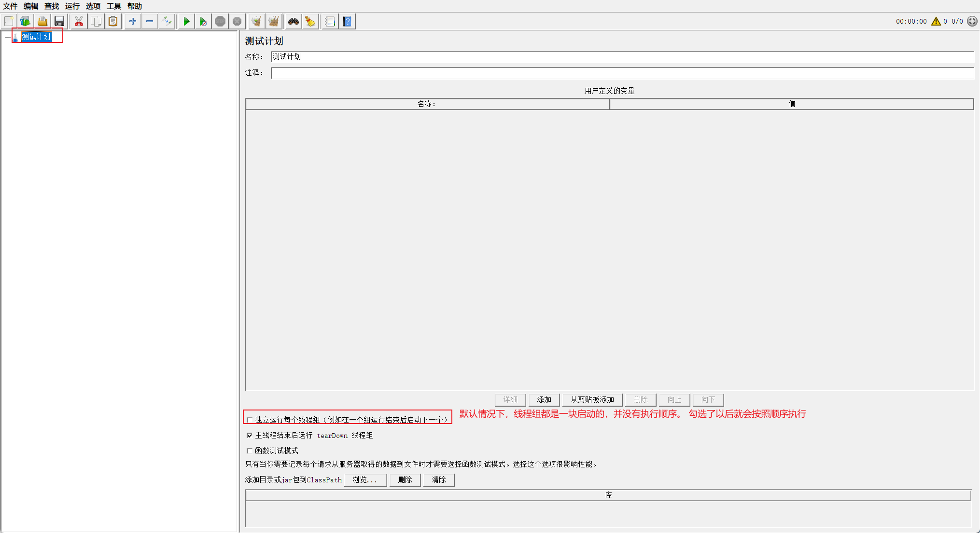
Task: Click the 注释 comment input field
Action: pos(622,73)
